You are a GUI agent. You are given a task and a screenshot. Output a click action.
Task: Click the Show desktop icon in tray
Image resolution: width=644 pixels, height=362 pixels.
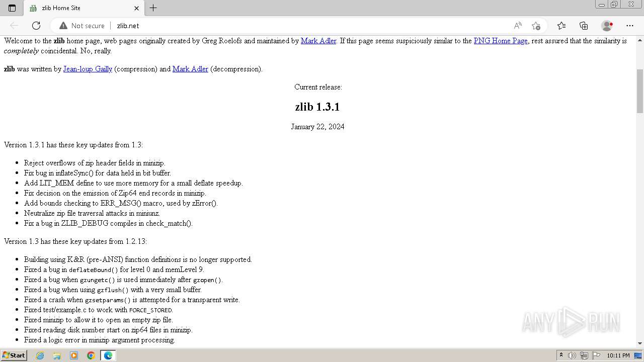pyautogui.click(x=638, y=355)
